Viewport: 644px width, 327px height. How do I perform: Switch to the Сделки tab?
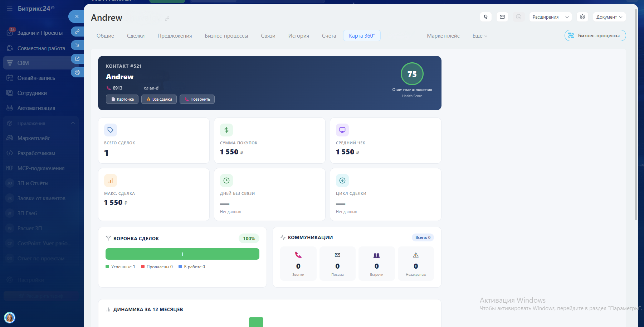(136, 36)
